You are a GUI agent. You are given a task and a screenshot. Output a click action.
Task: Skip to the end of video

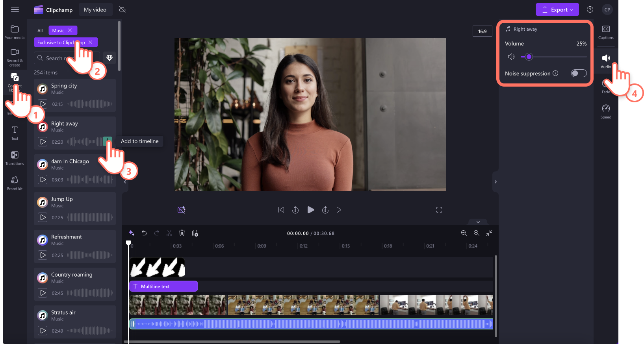[340, 210]
